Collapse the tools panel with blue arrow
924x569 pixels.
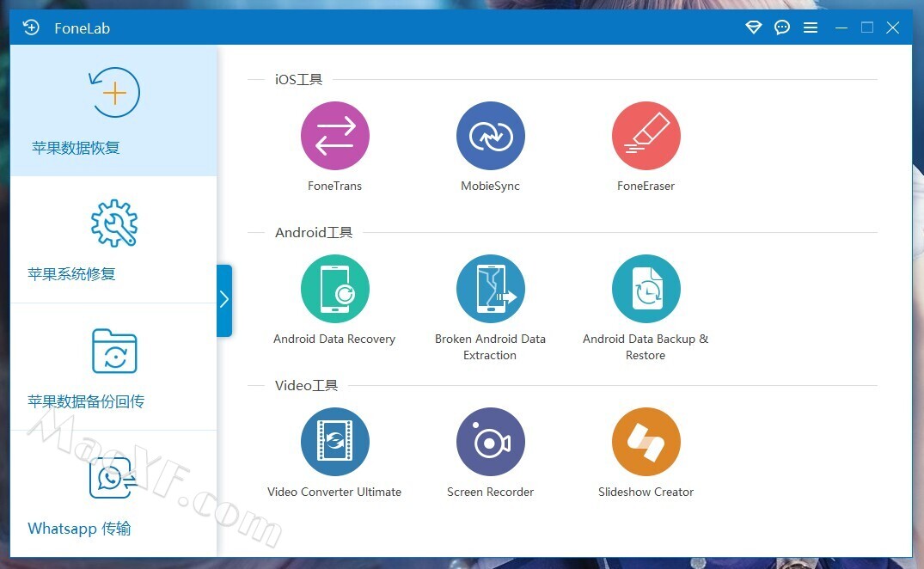pos(224,300)
